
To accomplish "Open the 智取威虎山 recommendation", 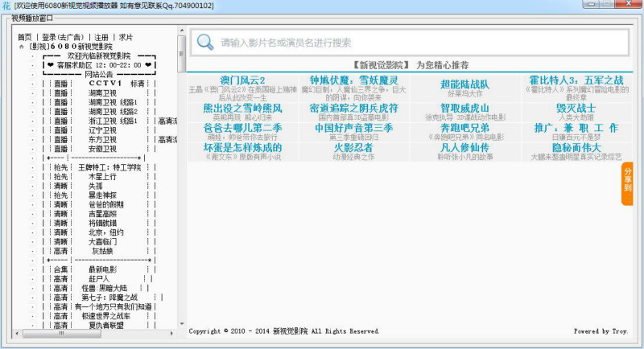I will tap(465, 109).
